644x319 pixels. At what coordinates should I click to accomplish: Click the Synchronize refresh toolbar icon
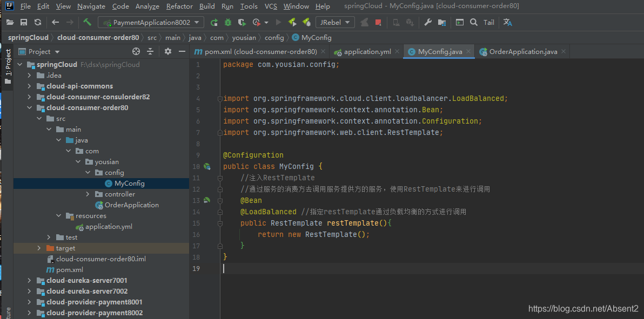pos(38,22)
